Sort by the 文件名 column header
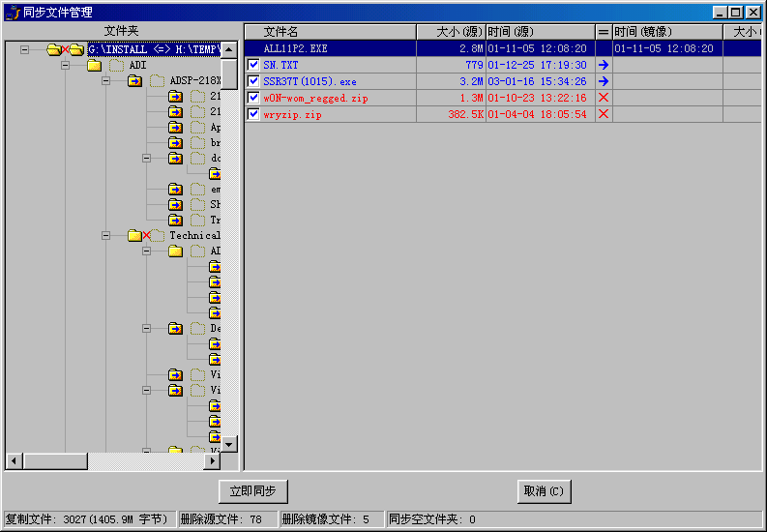The height and width of the screenshot is (532, 767). pos(329,32)
